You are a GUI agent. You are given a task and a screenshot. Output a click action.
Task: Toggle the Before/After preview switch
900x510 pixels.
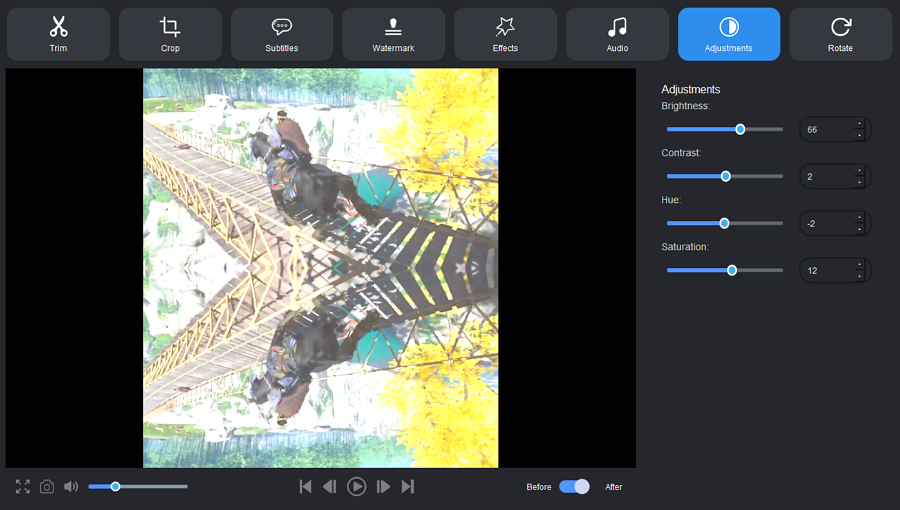(574, 486)
